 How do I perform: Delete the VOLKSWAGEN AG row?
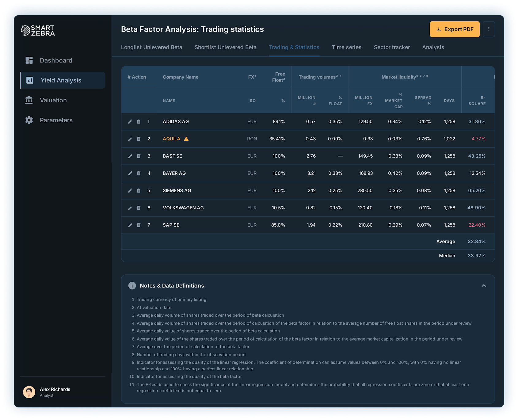[139, 208]
